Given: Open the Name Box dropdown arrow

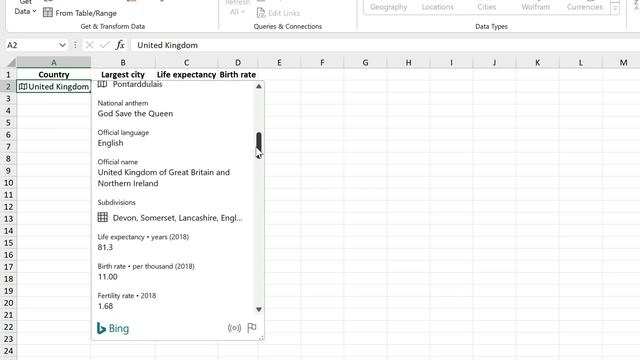Looking at the screenshot, I should [x=62, y=45].
